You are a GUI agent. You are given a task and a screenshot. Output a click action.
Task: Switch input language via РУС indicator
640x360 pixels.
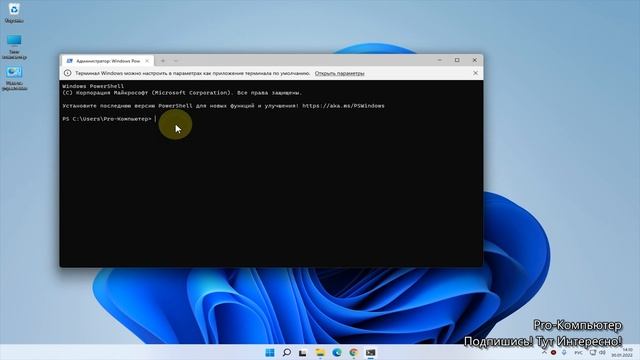pos(578,352)
